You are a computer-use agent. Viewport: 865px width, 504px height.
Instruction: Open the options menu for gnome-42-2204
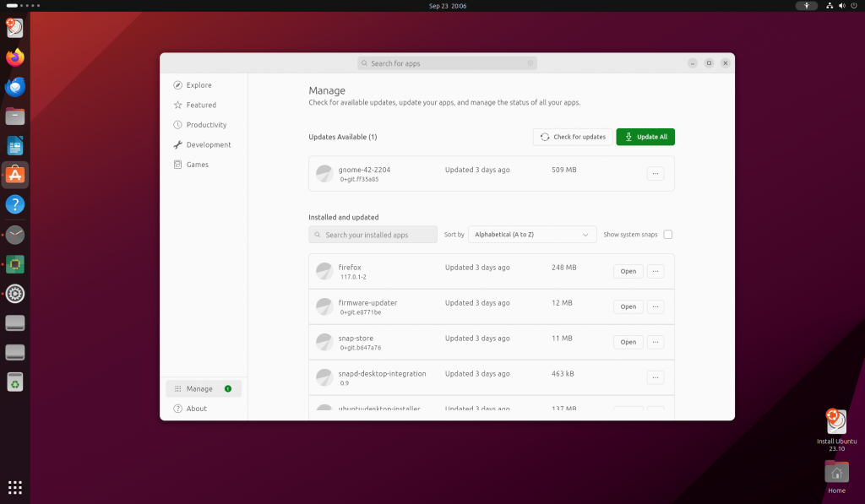coord(656,173)
